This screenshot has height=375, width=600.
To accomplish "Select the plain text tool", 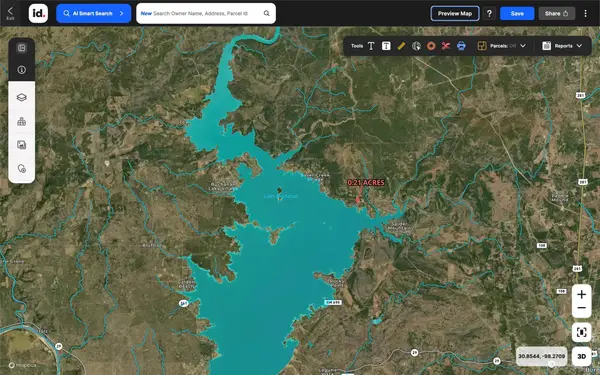I will pyautogui.click(x=371, y=46).
